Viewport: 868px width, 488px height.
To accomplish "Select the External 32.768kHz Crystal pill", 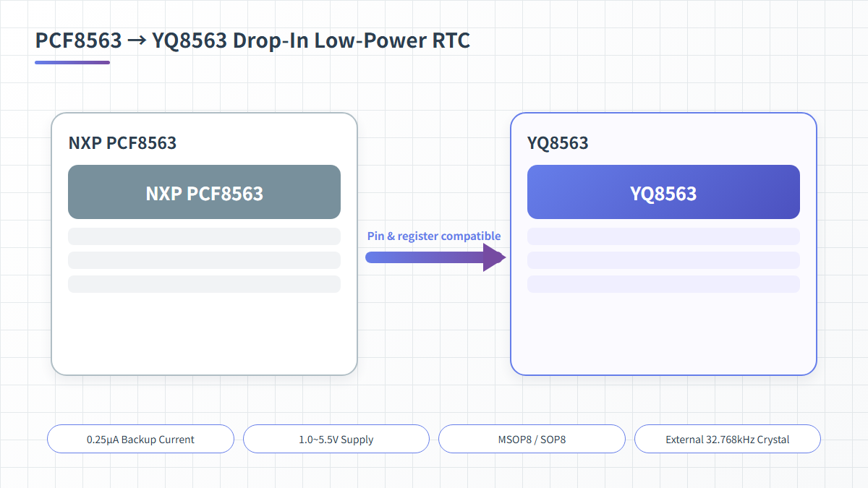I will [728, 439].
